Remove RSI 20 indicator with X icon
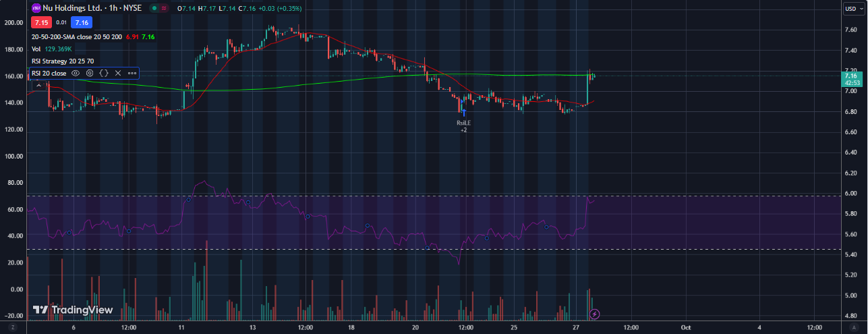 [118, 73]
